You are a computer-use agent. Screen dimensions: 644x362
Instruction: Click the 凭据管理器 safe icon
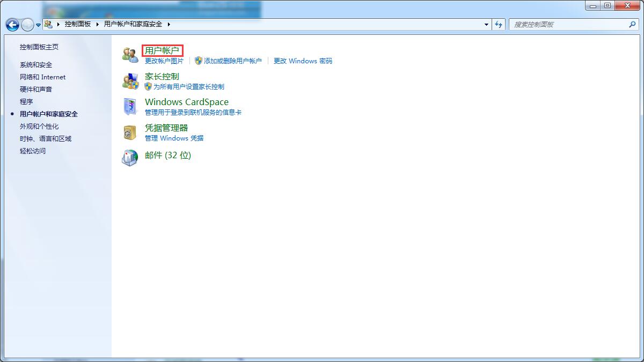pos(130,132)
